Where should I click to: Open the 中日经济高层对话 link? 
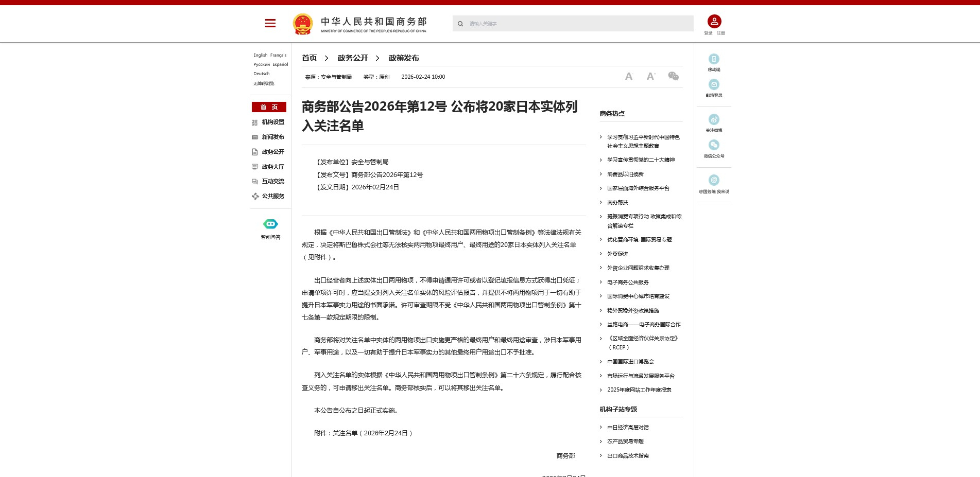tap(628, 428)
